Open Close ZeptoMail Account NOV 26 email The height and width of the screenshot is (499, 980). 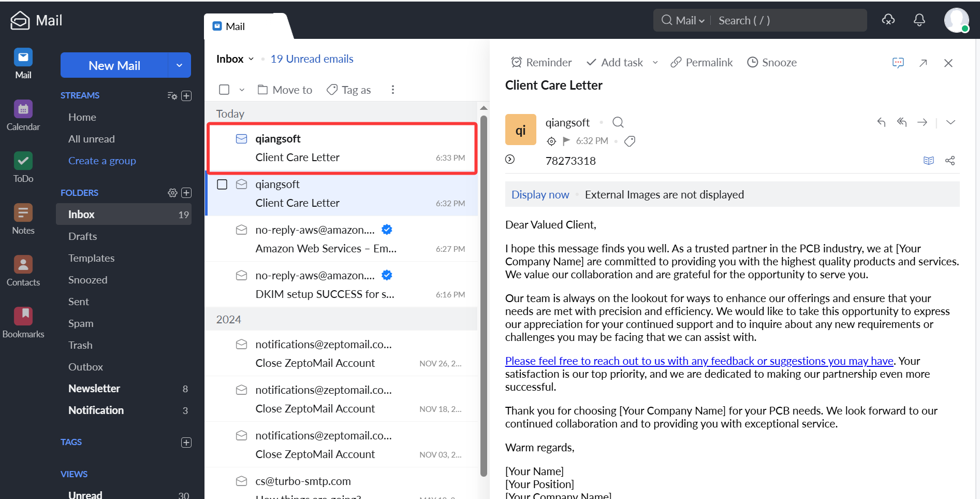click(x=341, y=353)
